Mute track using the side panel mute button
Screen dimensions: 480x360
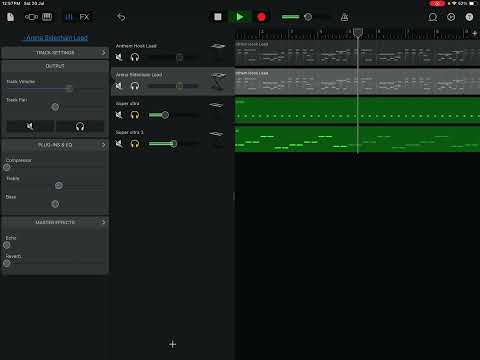point(30,126)
